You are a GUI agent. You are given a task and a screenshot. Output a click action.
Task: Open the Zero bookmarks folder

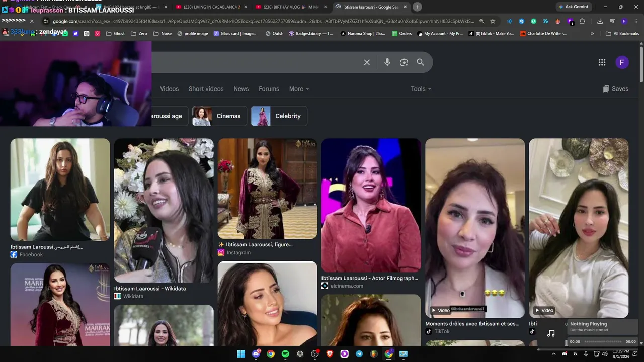[x=139, y=34]
